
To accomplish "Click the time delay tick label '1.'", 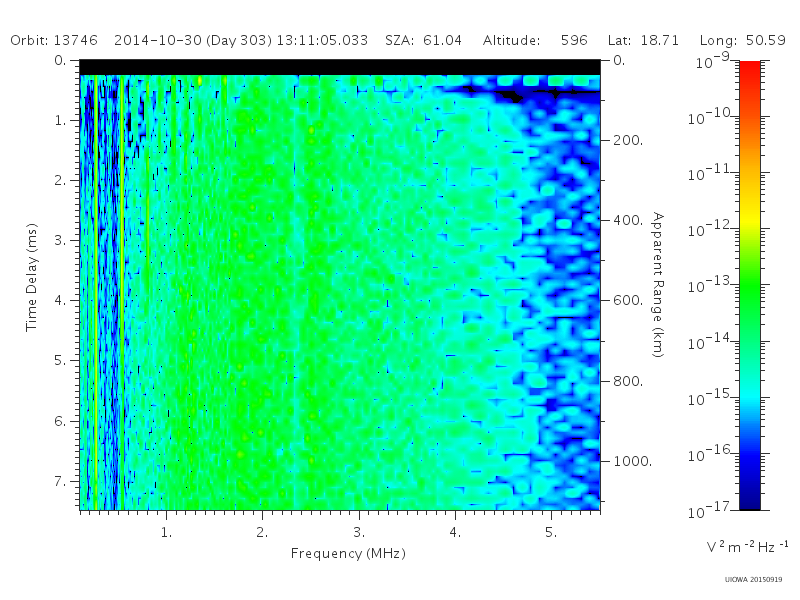I will pos(60,120).
